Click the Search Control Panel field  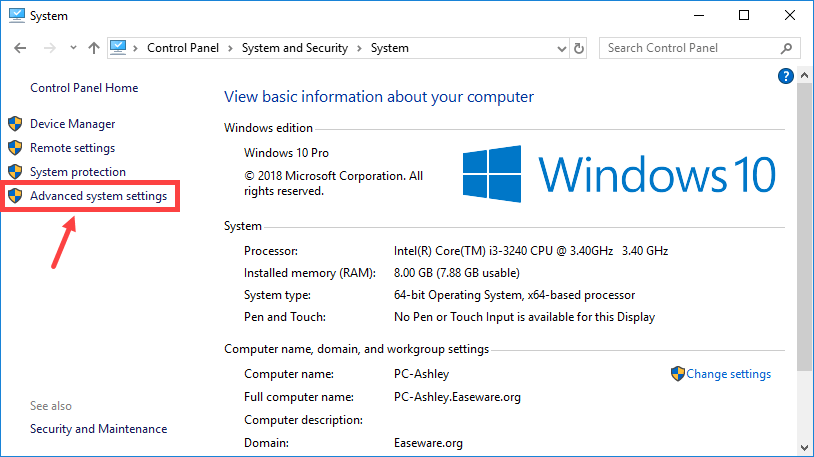[690, 48]
